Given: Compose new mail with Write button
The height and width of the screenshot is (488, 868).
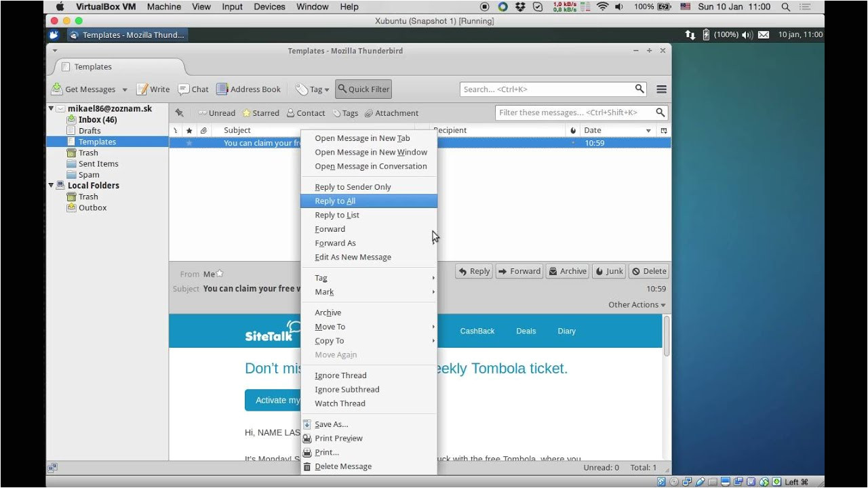Looking at the screenshot, I should click(x=153, y=89).
